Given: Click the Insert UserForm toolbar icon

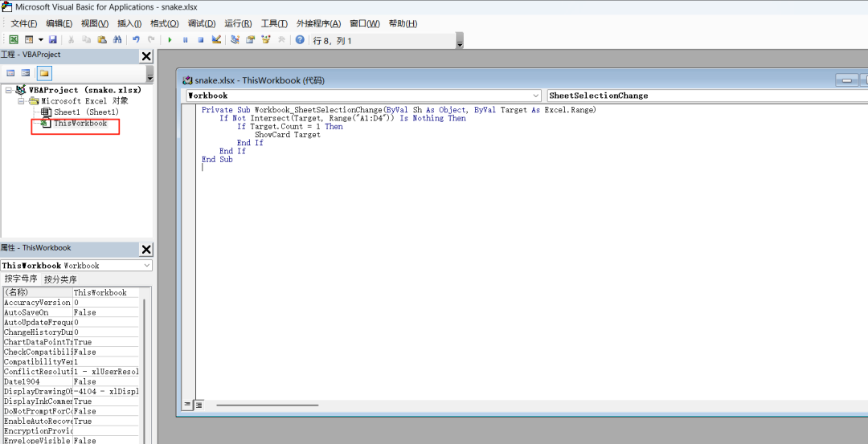Looking at the screenshot, I should pyautogui.click(x=29, y=40).
